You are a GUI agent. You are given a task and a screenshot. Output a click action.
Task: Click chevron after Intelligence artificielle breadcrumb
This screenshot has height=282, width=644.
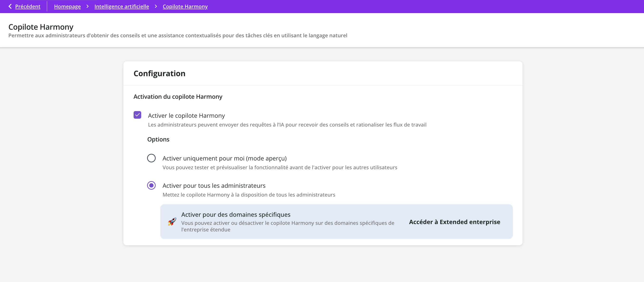click(156, 6)
